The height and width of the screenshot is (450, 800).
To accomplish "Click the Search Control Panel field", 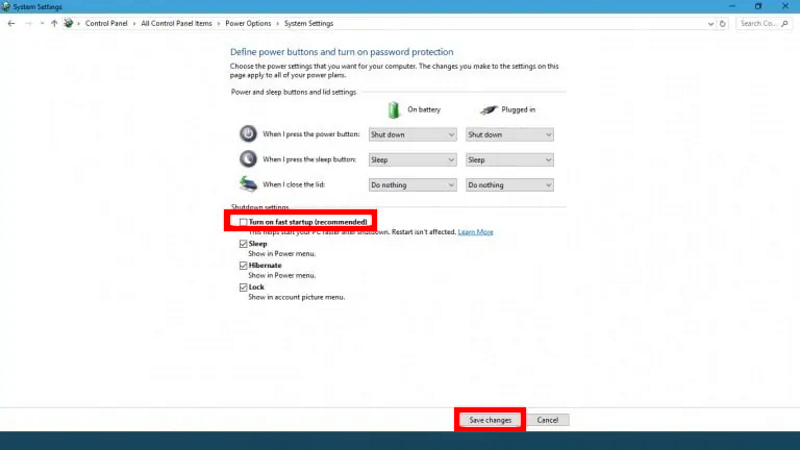I will [x=765, y=23].
